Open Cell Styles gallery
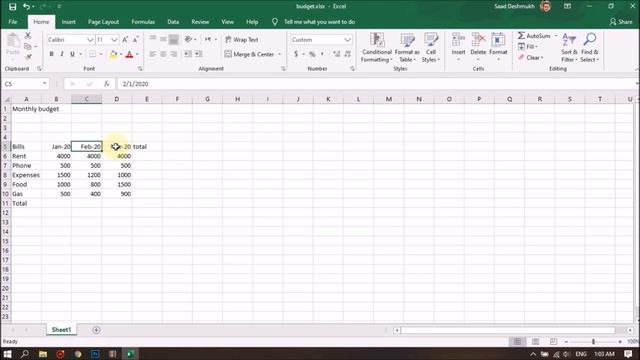The image size is (640, 360). pyautogui.click(x=431, y=48)
